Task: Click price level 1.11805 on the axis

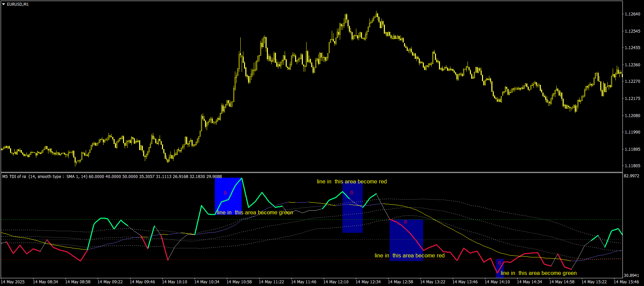Action: (632, 166)
